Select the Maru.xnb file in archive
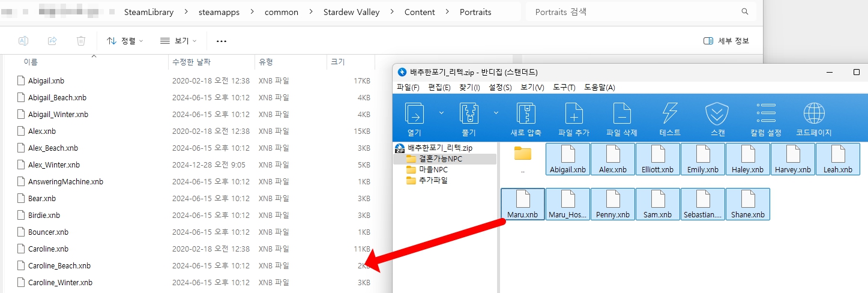 [x=523, y=204]
